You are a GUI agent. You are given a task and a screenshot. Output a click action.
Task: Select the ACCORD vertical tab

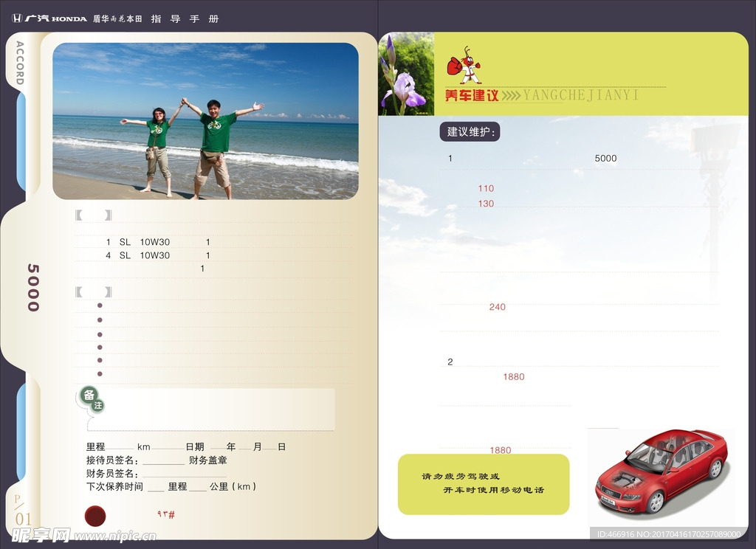coord(20,63)
